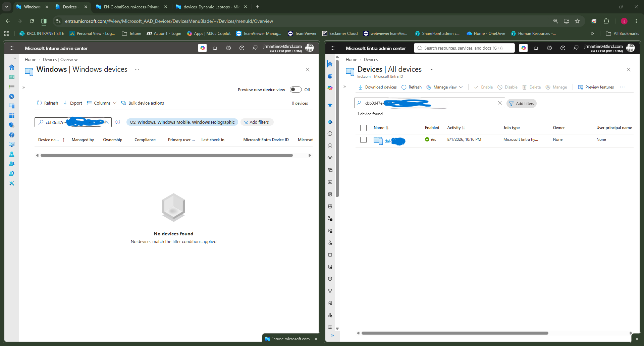The image size is (644, 346).
Task: Switch to the EN-GlobalSecureAccess-Private tab
Action: (131, 7)
